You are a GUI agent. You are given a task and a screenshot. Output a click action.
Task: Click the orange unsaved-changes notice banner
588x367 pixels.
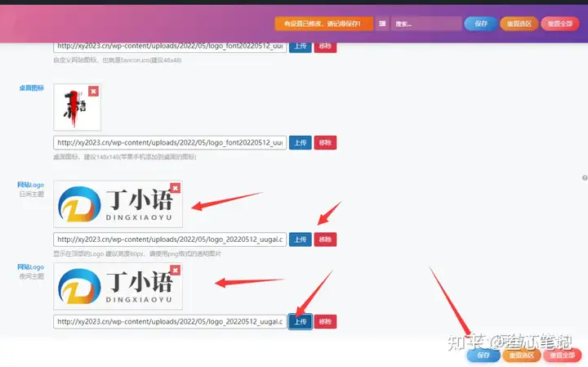(x=324, y=24)
